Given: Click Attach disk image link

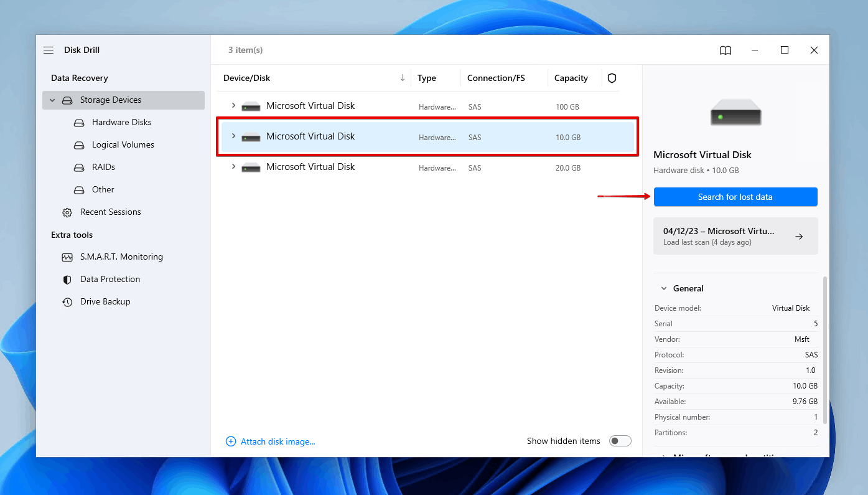Looking at the screenshot, I should (x=278, y=441).
